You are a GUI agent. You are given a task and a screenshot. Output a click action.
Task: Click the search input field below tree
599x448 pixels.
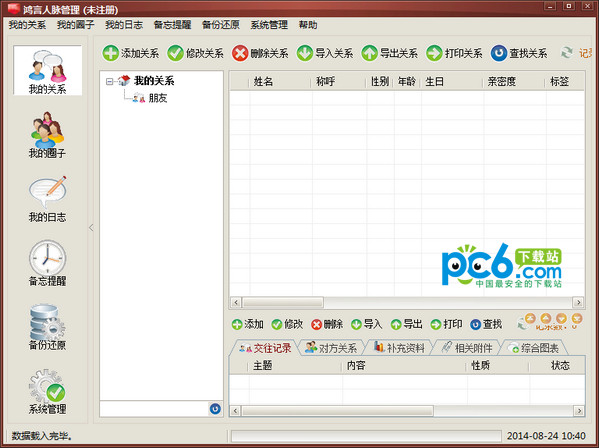tap(154, 409)
